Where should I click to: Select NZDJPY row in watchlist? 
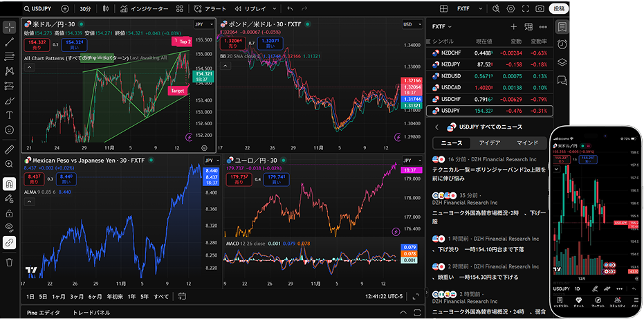click(x=490, y=64)
